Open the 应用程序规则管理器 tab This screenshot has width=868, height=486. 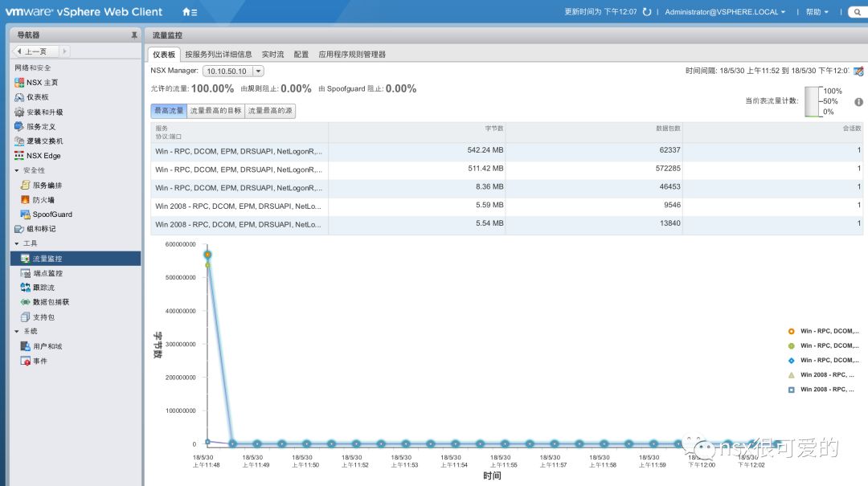point(352,55)
